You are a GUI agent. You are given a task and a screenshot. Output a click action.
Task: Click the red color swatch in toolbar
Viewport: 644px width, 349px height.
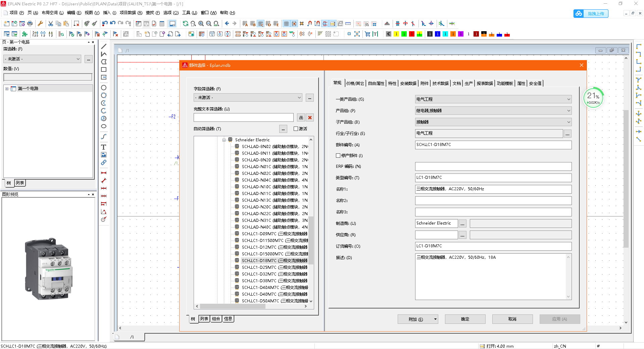[412, 34]
